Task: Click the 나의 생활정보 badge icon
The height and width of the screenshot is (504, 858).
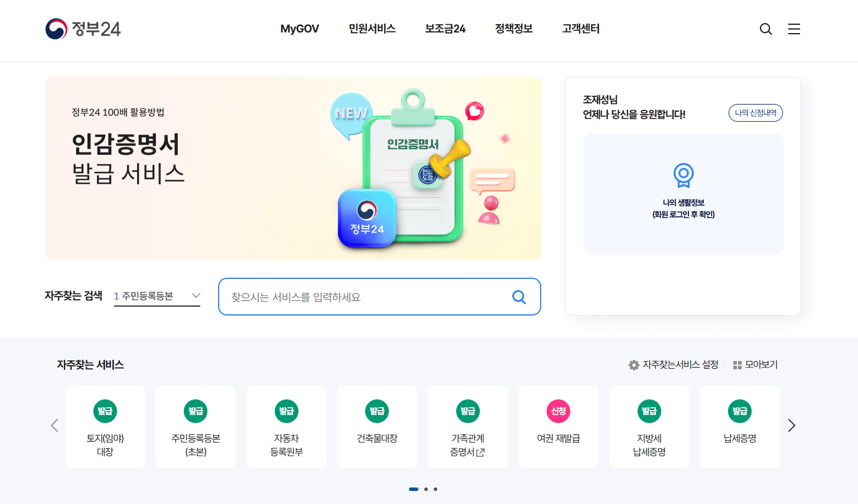Action: point(684,175)
